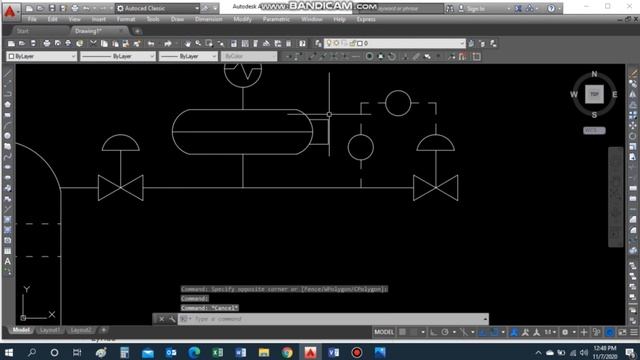Select the Line tool in draw toolbar
The width and height of the screenshot is (640, 360).
click(x=8, y=73)
